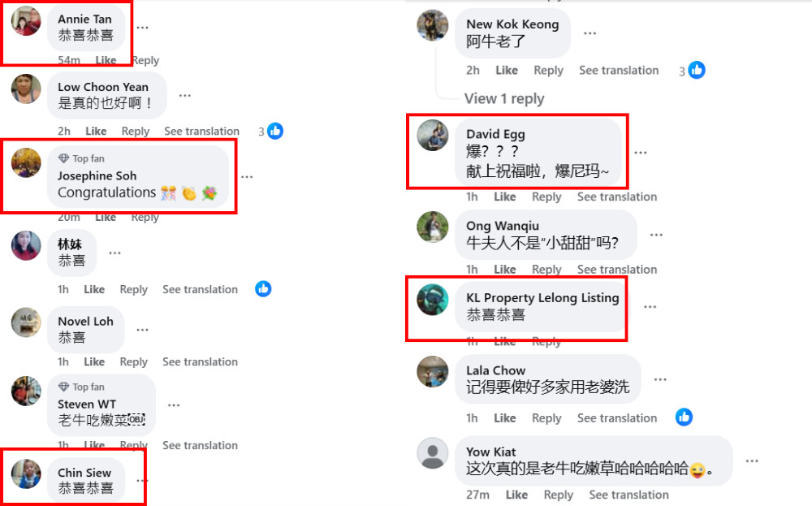Click the like reaction icon under Lala Chow's comment
The width and height of the screenshot is (812, 506).
(x=684, y=417)
